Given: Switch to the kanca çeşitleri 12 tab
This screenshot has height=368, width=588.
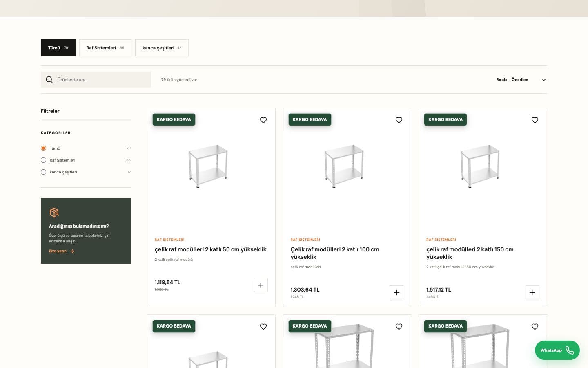Looking at the screenshot, I should [x=162, y=48].
